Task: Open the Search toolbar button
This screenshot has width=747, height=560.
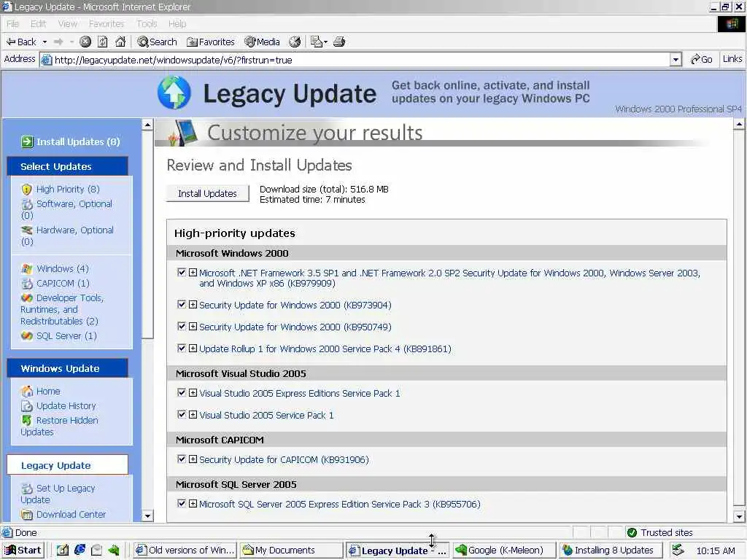Action: click(x=158, y=42)
